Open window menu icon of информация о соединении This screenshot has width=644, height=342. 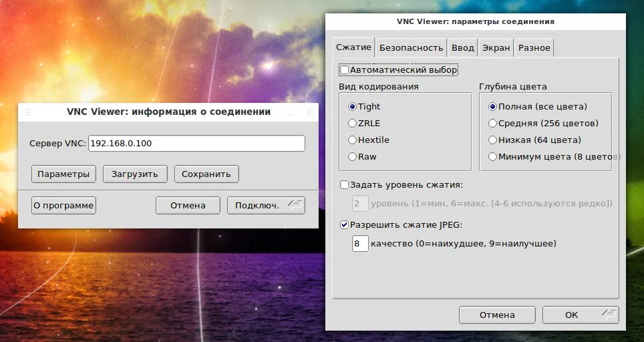pos(27,112)
